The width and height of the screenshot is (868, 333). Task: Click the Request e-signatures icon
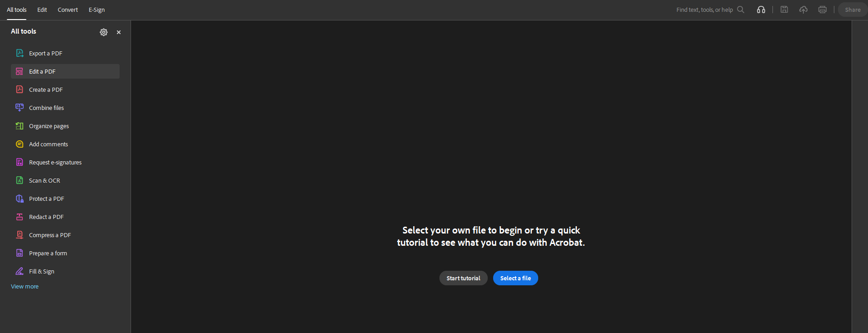(x=20, y=162)
